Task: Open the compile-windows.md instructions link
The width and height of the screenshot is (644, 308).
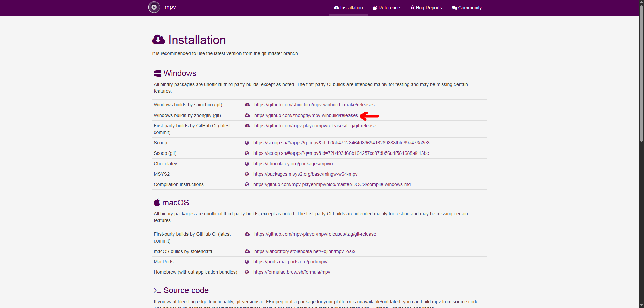Action: tap(332, 184)
